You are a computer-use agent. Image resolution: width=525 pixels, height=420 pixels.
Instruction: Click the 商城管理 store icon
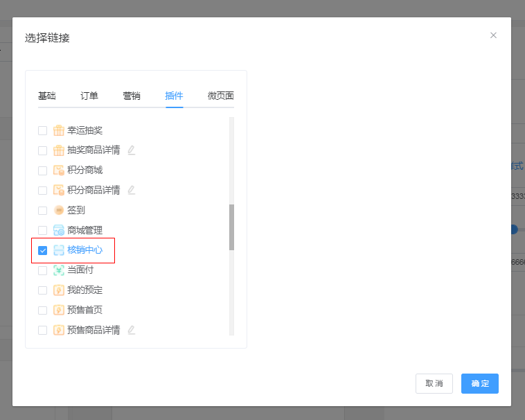[59, 230]
